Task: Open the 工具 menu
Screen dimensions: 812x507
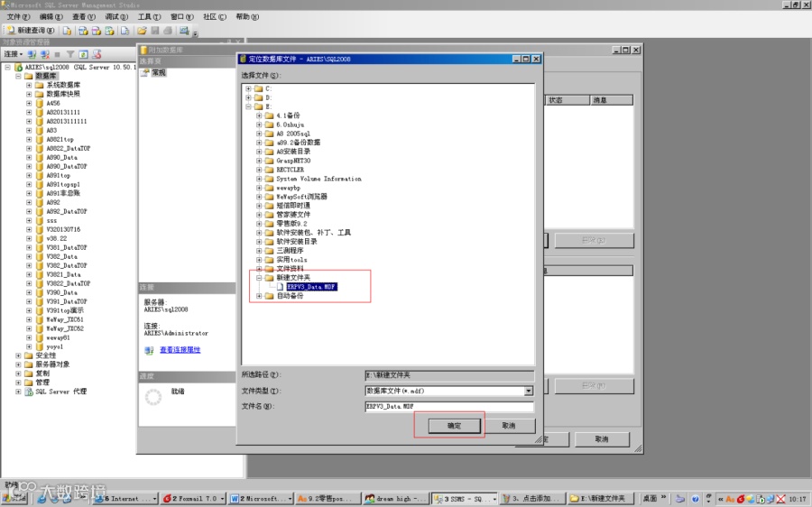Action: pyautogui.click(x=149, y=16)
